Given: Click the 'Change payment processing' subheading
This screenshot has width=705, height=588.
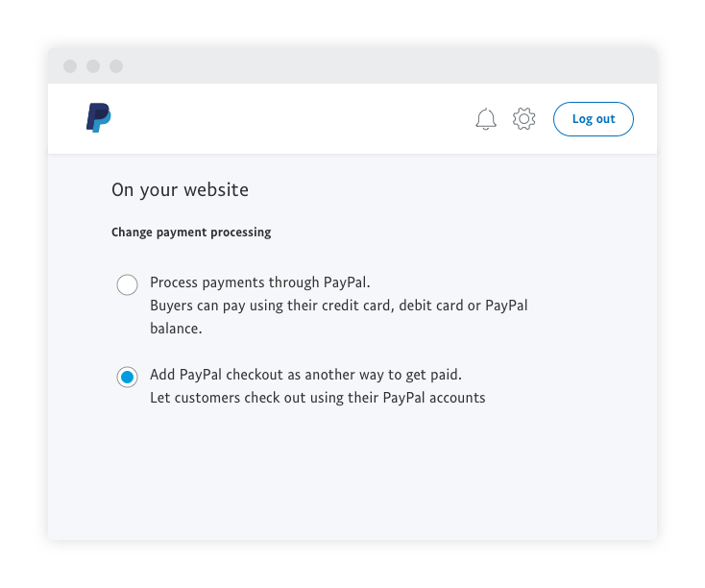Looking at the screenshot, I should click(x=191, y=233).
